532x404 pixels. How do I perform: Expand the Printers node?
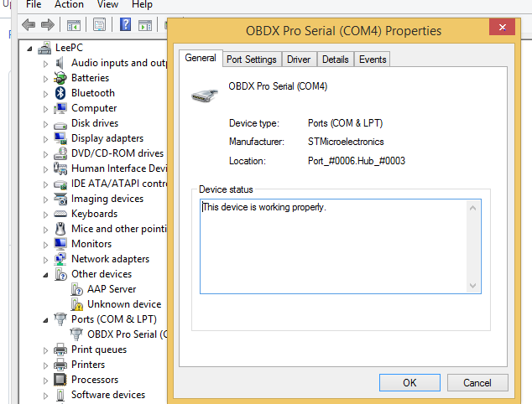(45, 365)
